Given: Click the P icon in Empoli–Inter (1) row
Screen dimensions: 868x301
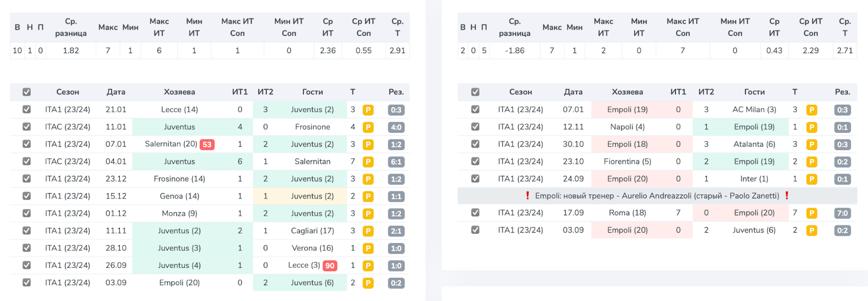Looking at the screenshot, I should pyautogui.click(x=812, y=179).
